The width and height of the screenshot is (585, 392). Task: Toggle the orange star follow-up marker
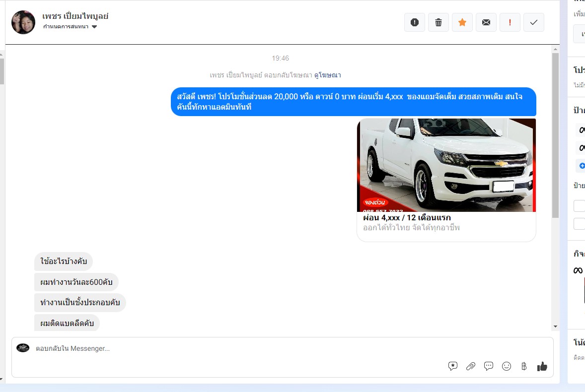(x=462, y=22)
